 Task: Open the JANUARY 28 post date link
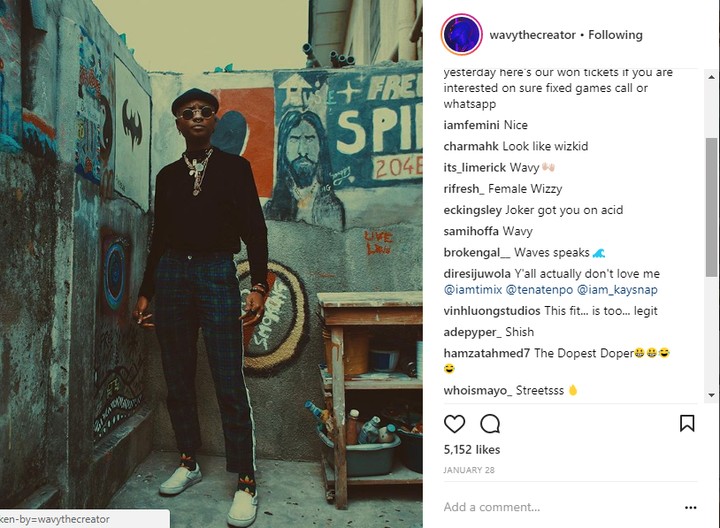click(x=467, y=470)
